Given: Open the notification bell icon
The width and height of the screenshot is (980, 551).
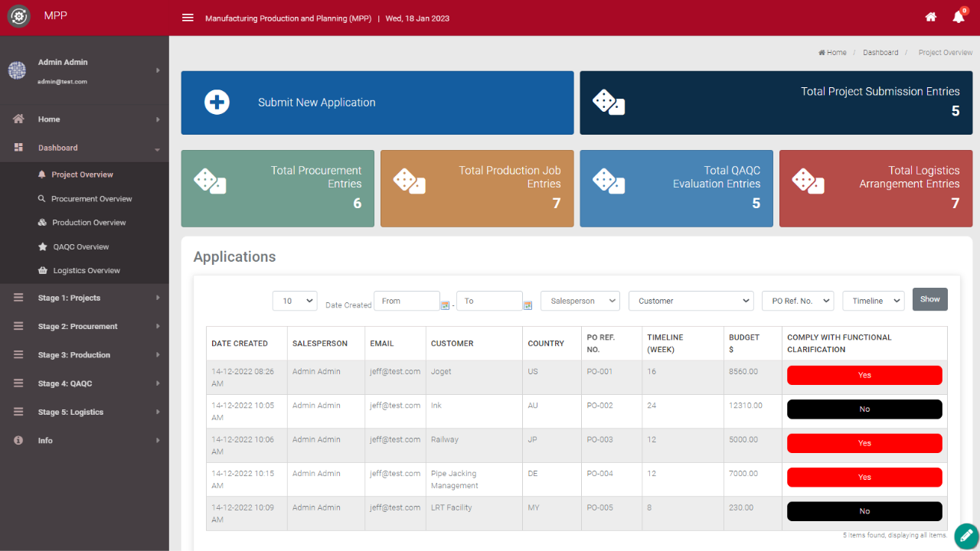Looking at the screenshot, I should point(959,17).
